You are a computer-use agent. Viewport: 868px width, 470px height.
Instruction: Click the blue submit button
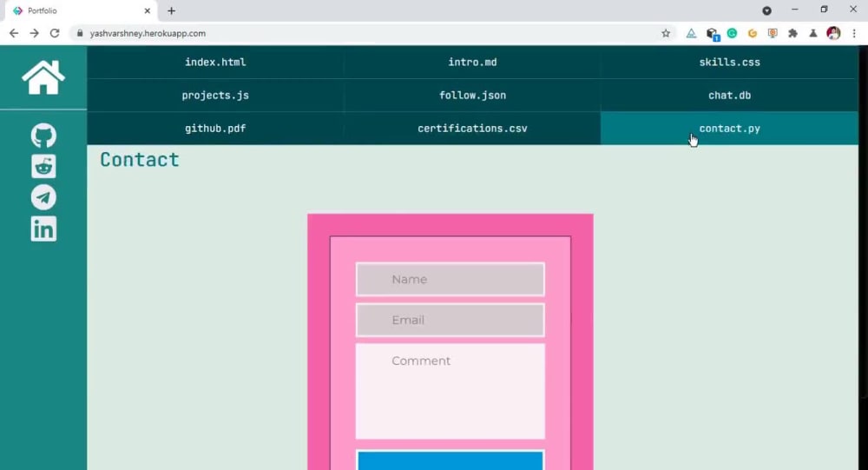(x=450, y=461)
